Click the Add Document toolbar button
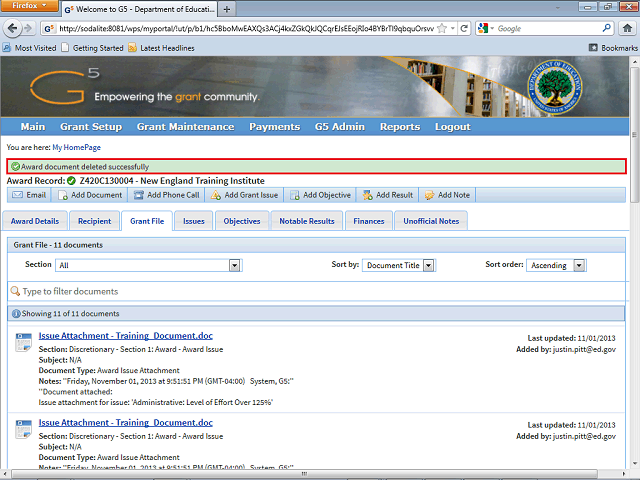Viewport: 640px width, 480px height. (90, 195)
